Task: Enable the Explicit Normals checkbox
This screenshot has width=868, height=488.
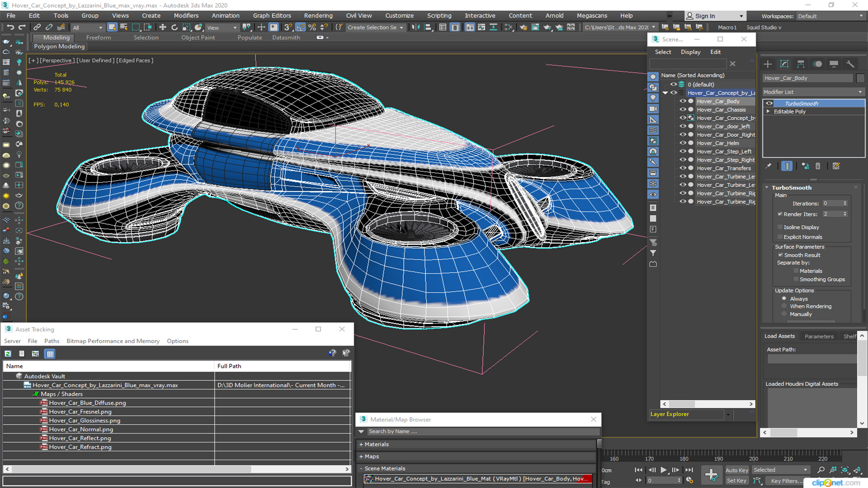Action: click(780, 237)
